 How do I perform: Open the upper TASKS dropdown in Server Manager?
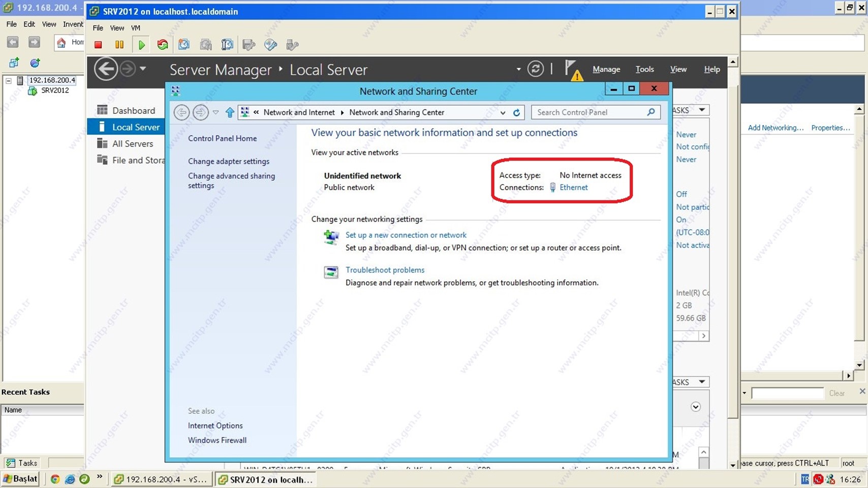(702, 110)
